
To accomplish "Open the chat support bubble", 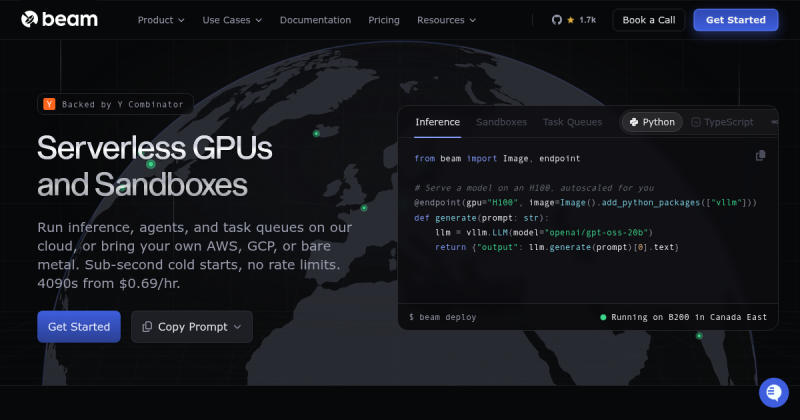I will (x=773, y=392).
